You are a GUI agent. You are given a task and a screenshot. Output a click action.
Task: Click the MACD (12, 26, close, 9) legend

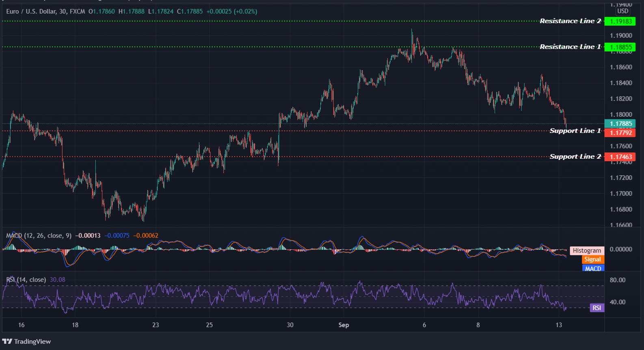(39, 235)
